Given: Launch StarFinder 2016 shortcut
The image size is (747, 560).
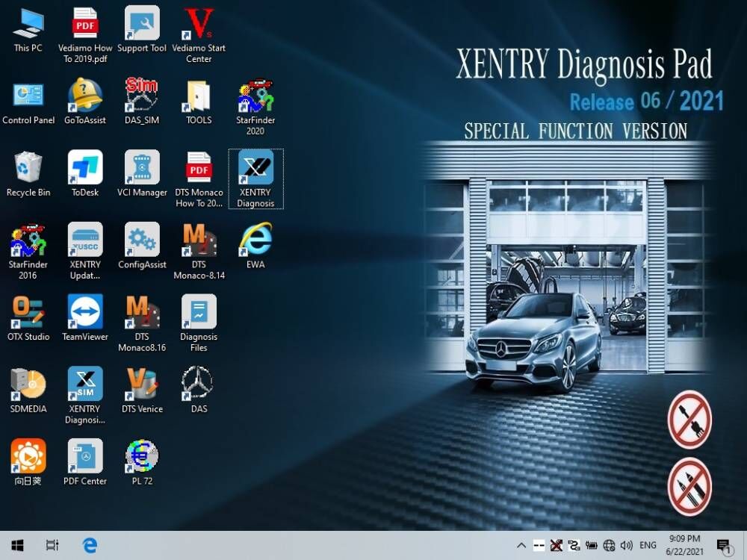Looking at the screenshot, I should point(28,252).
